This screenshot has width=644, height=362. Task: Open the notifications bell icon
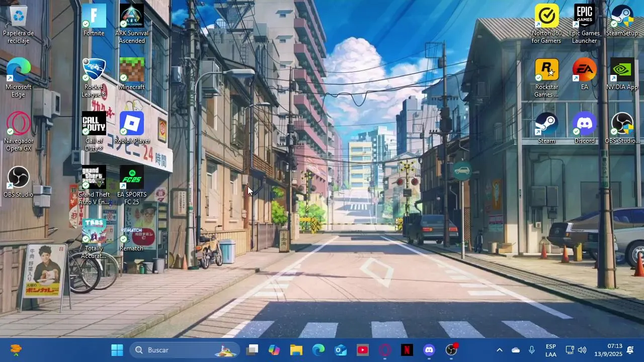[630, 350]
